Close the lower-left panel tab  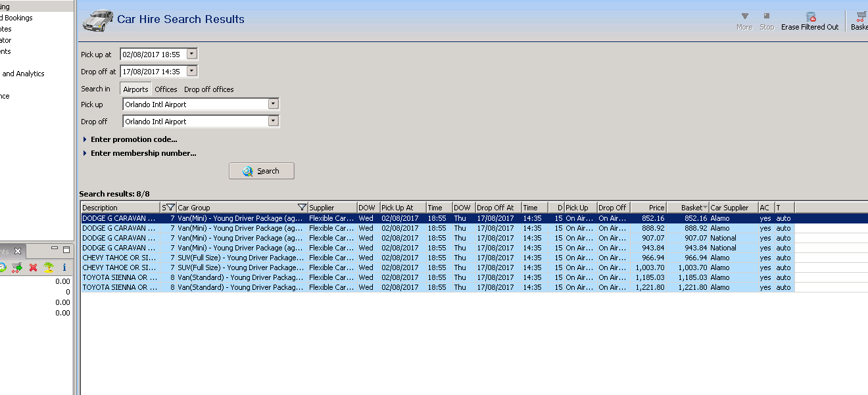[x=18, y=251]
